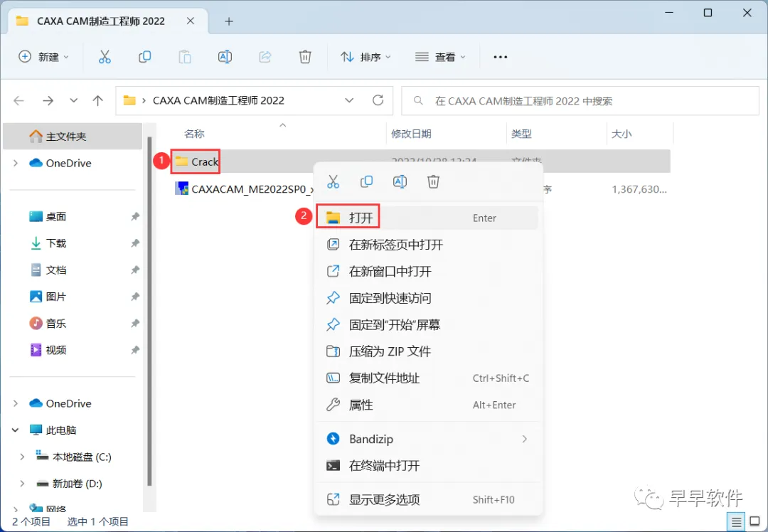Click the Copy icon in context menu
Screen dimensions: 768x532
point(366,182)
